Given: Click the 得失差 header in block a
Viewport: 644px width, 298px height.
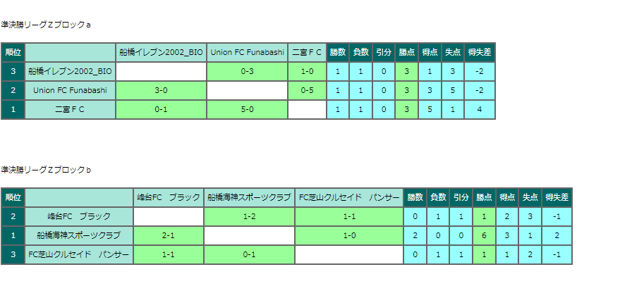Looking at the screenshot, I should (x=480, y=53).
